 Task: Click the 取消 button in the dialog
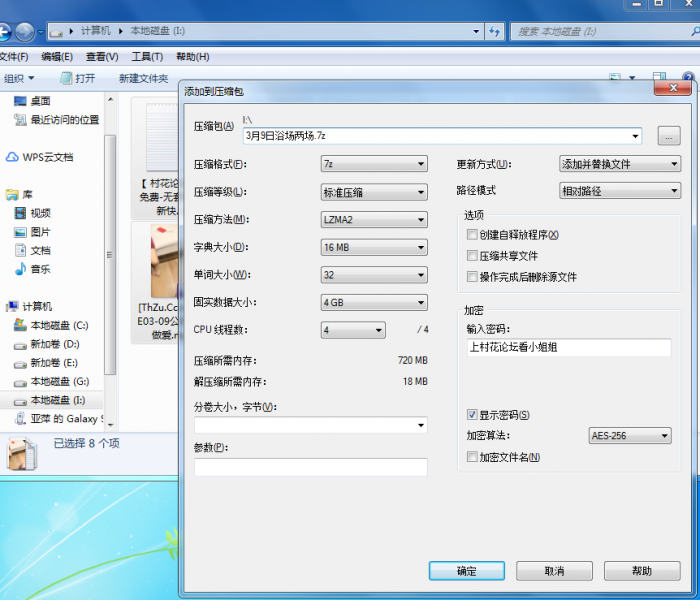554,571
